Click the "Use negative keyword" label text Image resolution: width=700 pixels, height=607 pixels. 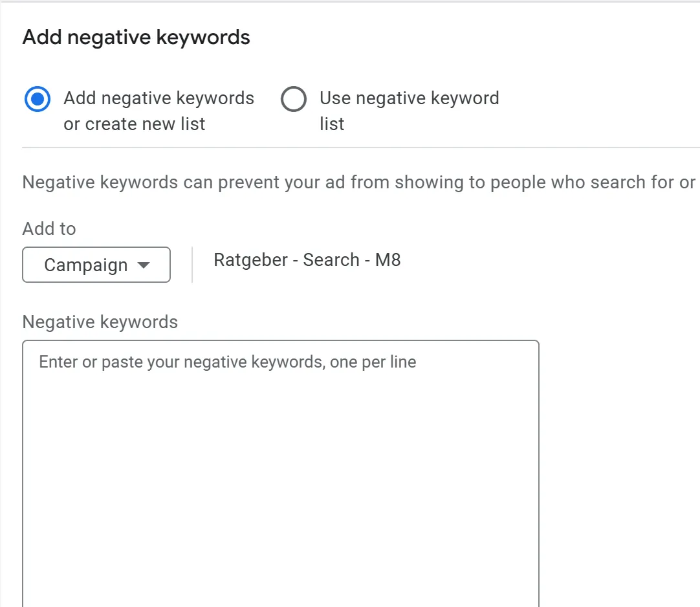tap(409, 98)
